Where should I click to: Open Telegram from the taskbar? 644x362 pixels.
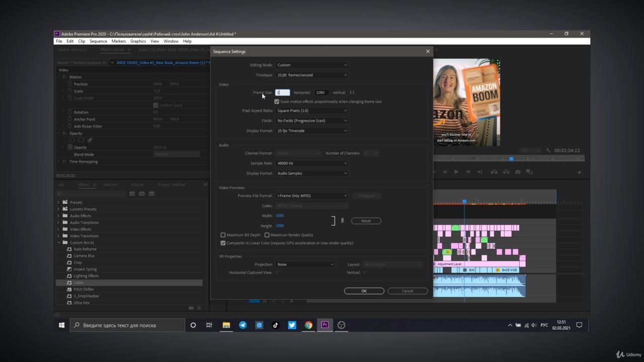click(x=243, y=325)
